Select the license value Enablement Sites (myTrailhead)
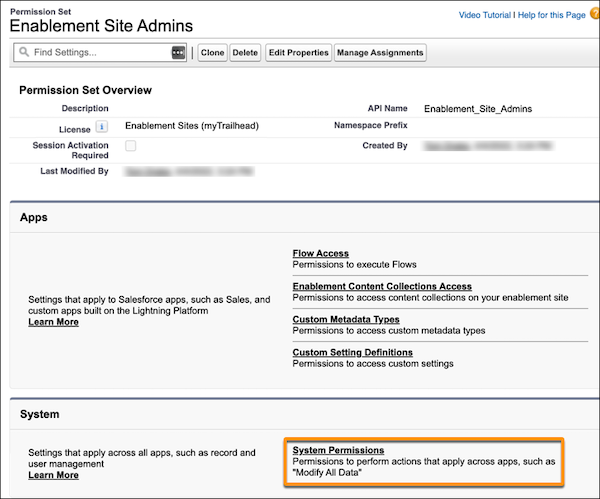Image resolution: width=600 pixels, height=499 pixels. 192,126
